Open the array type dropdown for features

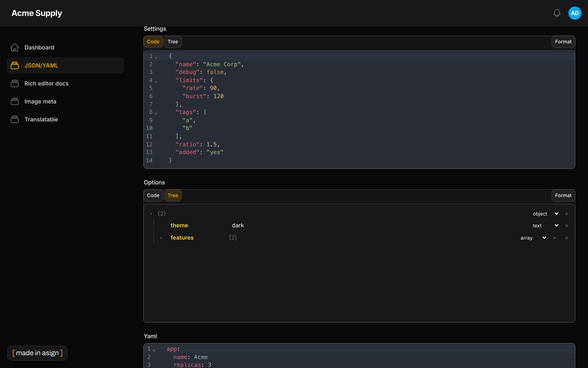(x=533, y=238)
